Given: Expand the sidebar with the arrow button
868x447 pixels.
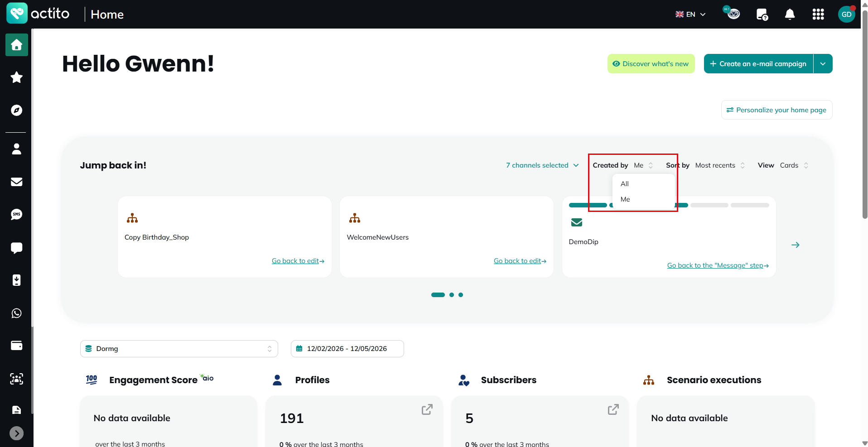Looking at the screenshot, I should [x=17, y=433].
